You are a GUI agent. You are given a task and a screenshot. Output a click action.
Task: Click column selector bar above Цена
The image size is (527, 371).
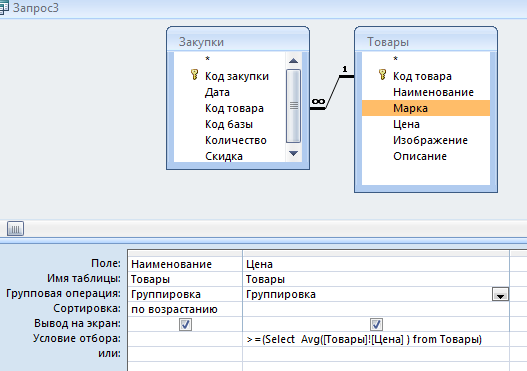coord(376,253)
